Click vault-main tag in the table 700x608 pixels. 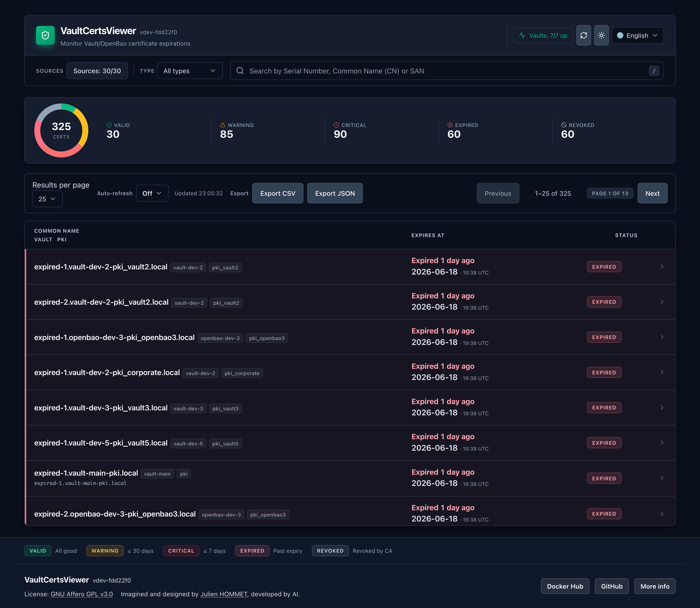tap(157, 474)
